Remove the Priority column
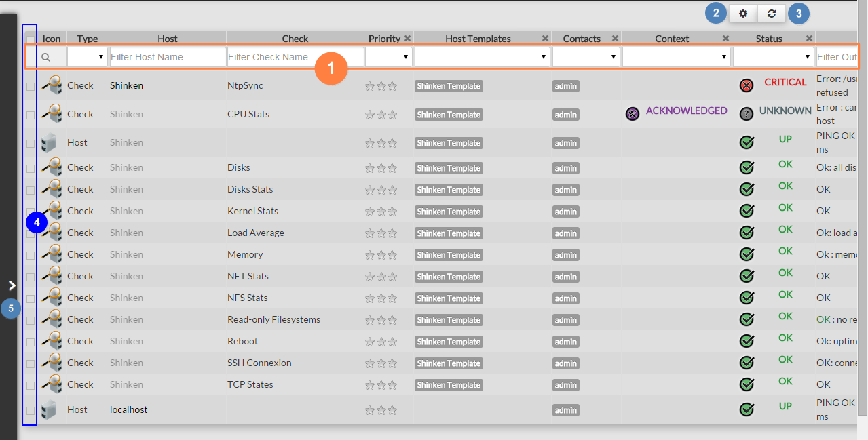 click(x=407, y=39)
